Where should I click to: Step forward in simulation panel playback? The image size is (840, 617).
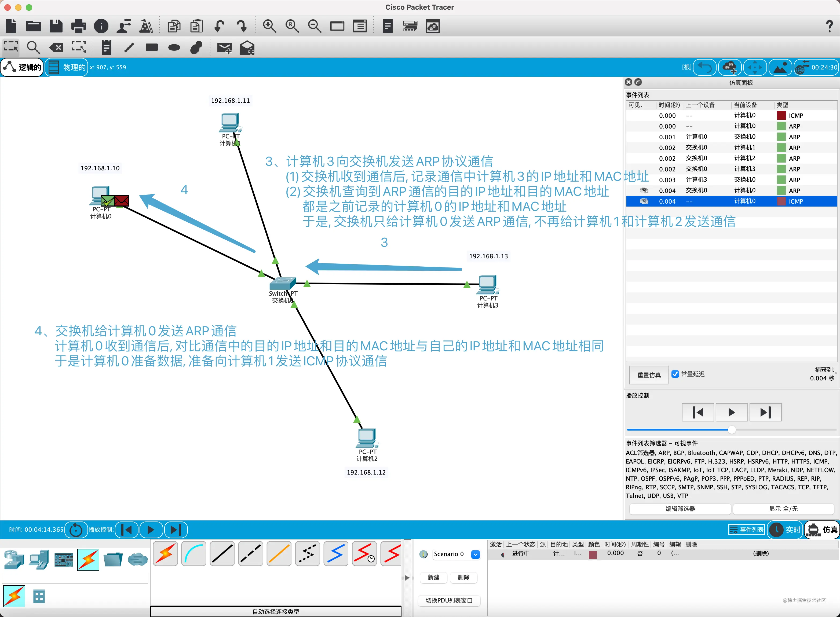click(x=765, y=412)
